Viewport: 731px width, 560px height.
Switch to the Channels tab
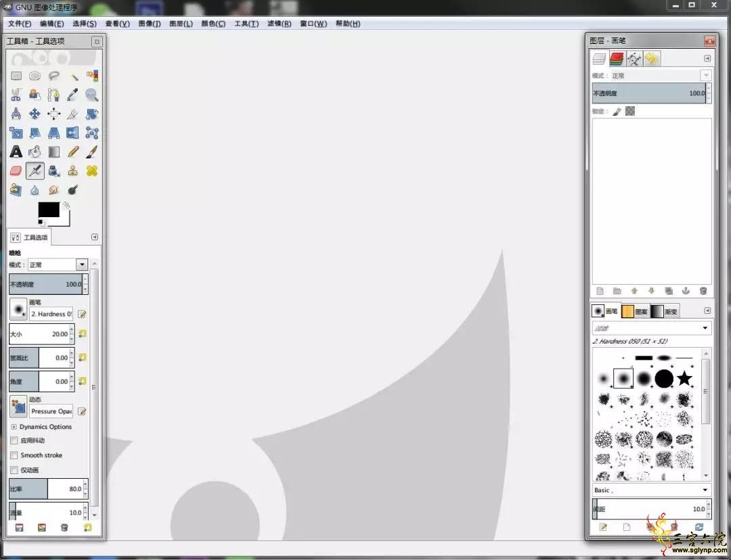pos(617,59)
